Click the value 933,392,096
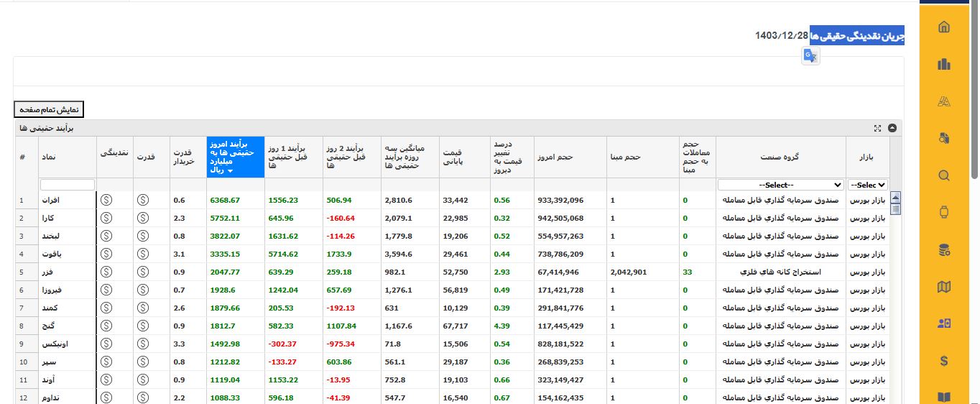 click(x=560, y=201)
